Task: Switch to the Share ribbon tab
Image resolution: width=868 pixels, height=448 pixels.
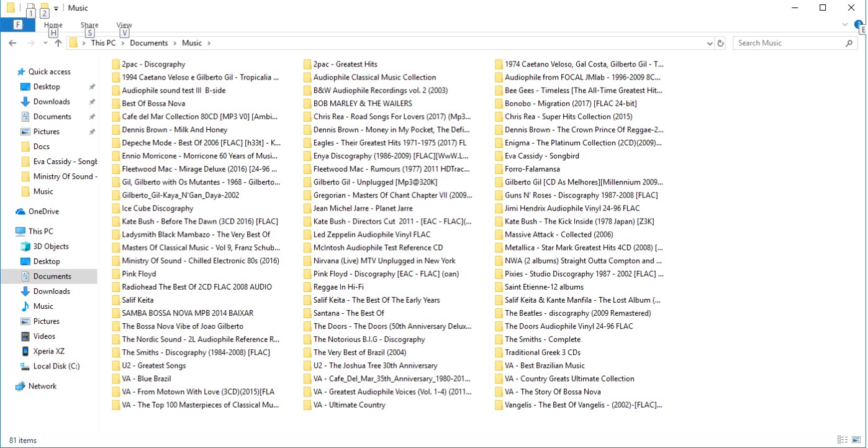Action: (x=89, y=25)
